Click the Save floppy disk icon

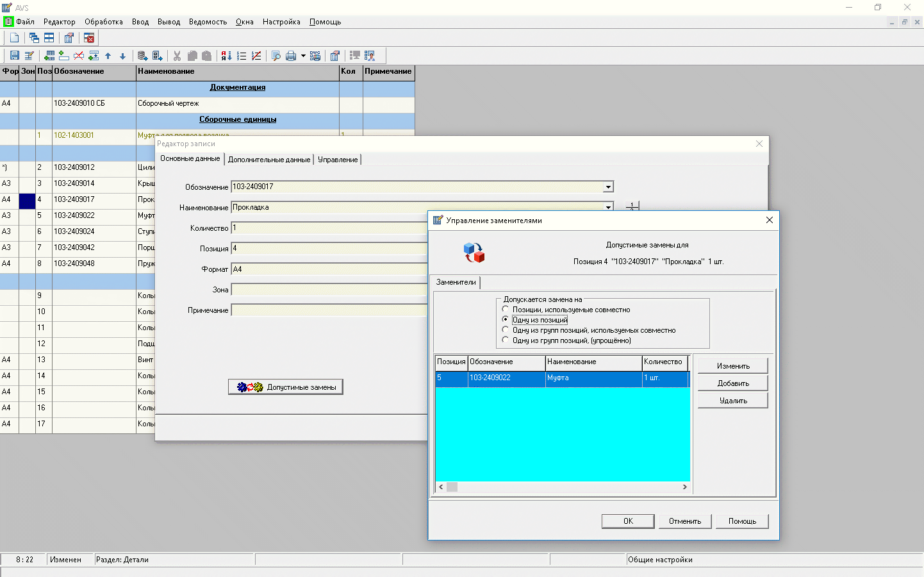[x=14, y=56]
